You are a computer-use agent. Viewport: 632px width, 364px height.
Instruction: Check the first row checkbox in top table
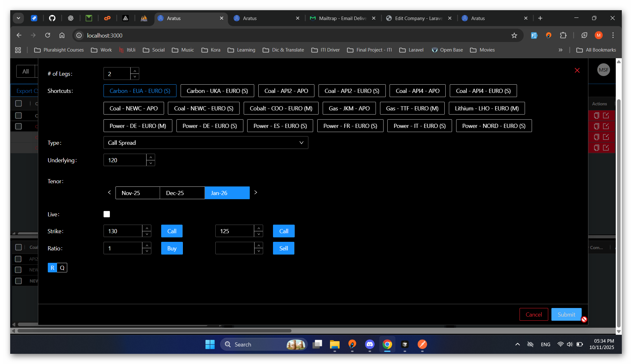[x=18, y=115]
